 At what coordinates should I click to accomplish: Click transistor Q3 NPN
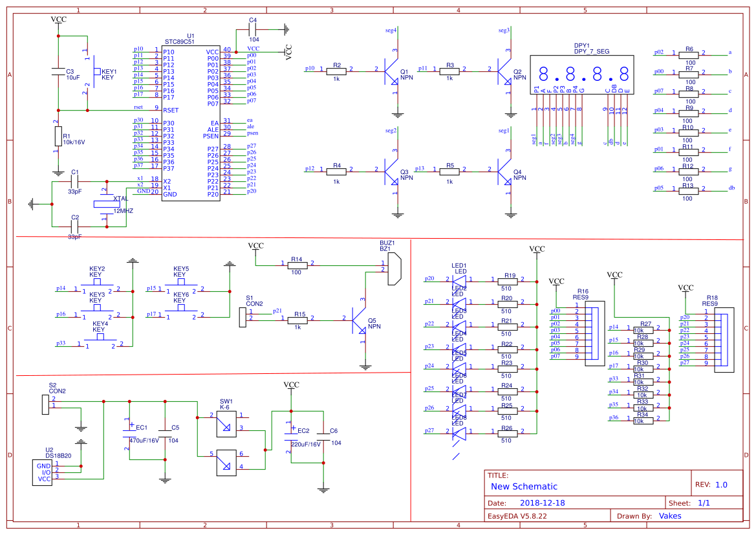tap(391, 171)
